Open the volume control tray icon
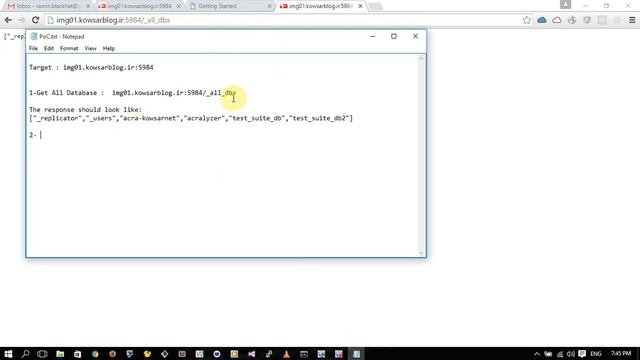This screenshot has width=640, height=360. tap(571, 354)
